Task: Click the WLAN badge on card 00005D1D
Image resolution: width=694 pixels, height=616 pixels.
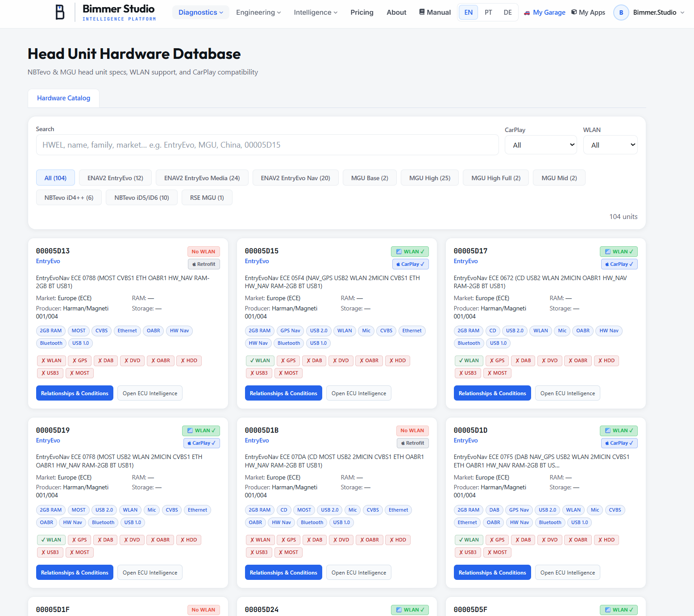Action: click(x=619, y=430)
